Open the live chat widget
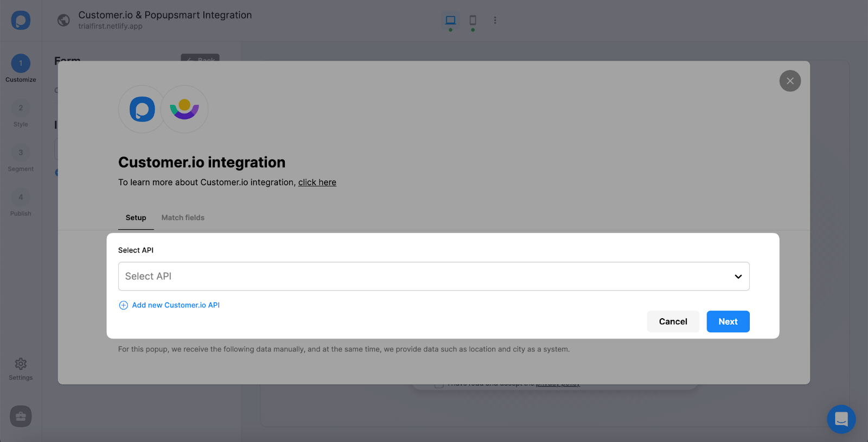Viewport: 868px width, 442px height. point(841,419)
